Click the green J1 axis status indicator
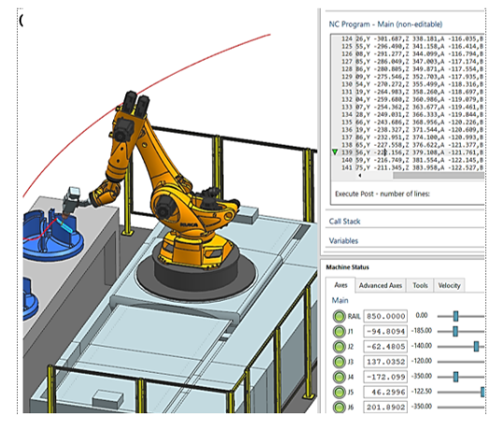The height and width of the screenshot is (431, 504). point(338,331)
